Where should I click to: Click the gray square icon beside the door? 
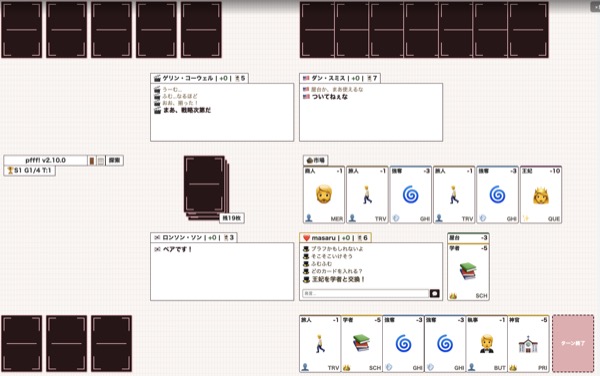(x=101, y=161)
